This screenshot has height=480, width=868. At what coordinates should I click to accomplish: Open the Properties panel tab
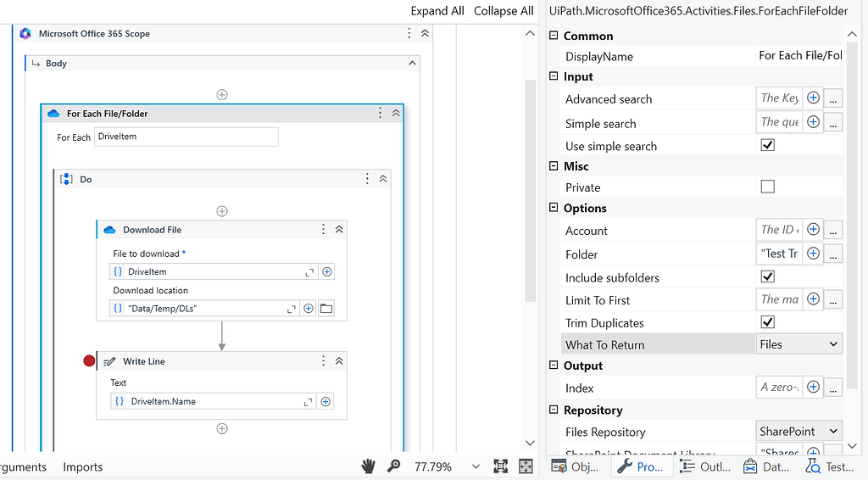click(x=642, y=467)
